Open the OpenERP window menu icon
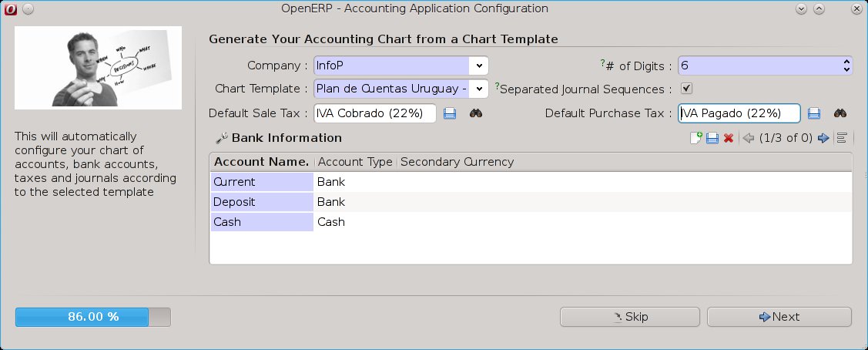868x350 pixels. [11, 8]
